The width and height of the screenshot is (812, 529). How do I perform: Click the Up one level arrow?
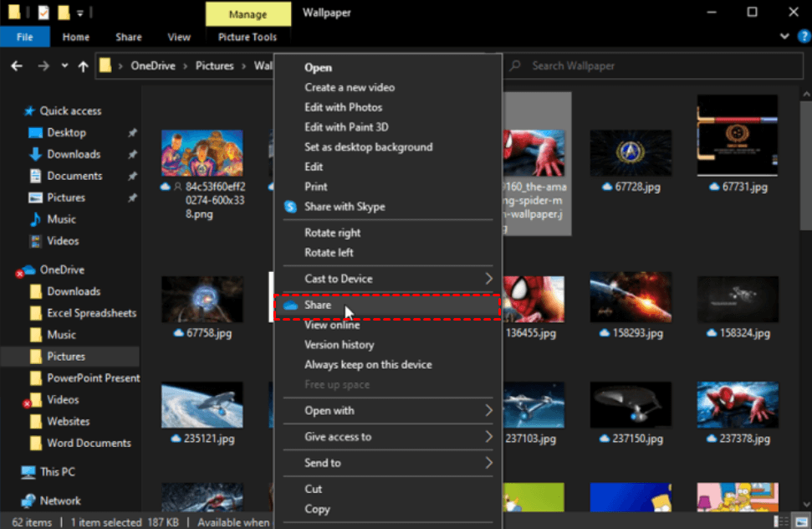coord(83,66)
